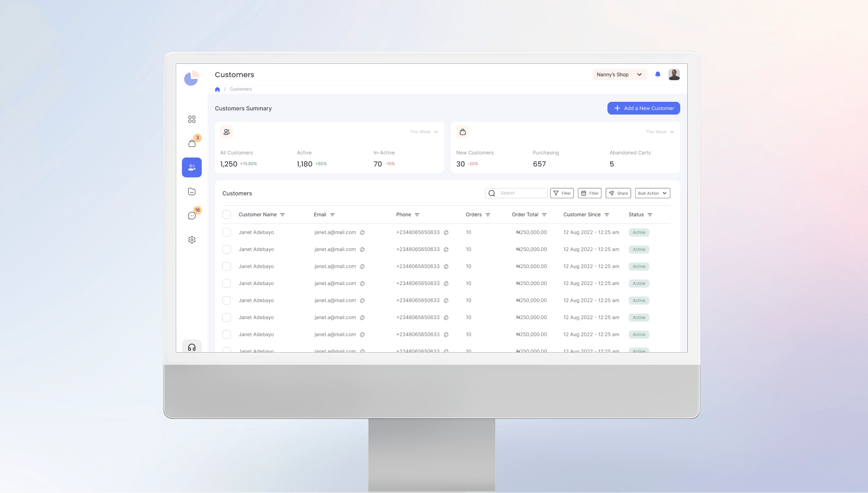
Task: Click the funnel Filter button
Action: click(562, 193)
